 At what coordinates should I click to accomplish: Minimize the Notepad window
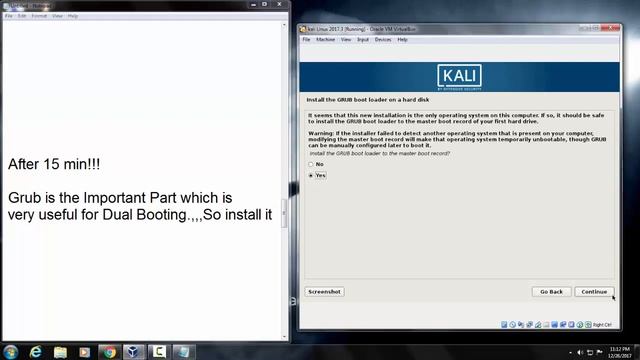tap(253, 4)
